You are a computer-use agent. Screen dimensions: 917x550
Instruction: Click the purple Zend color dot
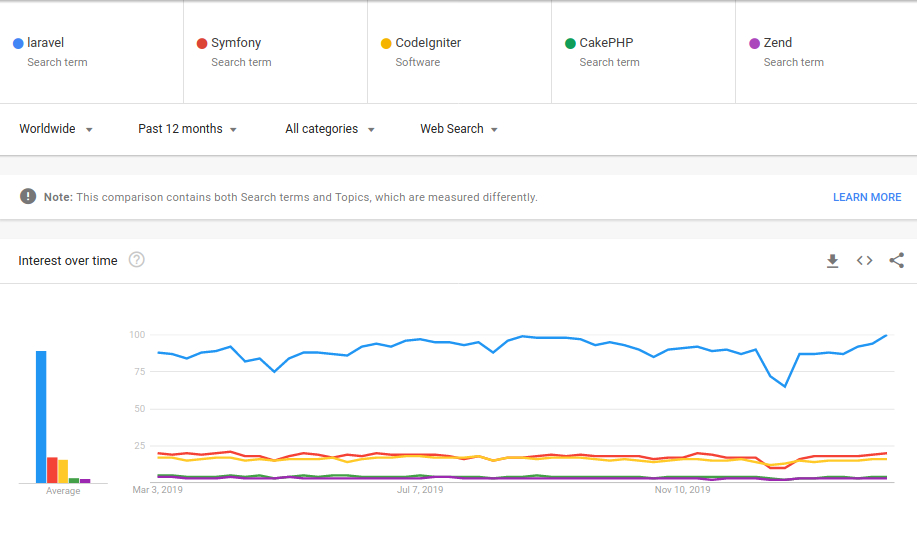click(754, 43)
